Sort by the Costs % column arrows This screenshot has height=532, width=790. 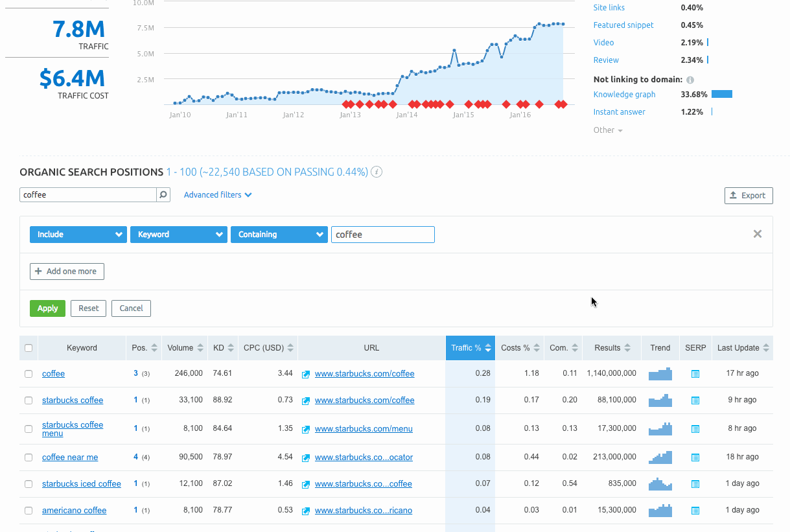pos(536,348)
